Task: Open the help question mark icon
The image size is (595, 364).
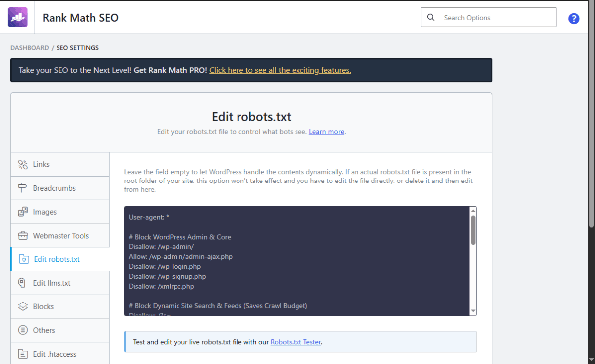Action: pyautogui.click(x=574, y=19)
